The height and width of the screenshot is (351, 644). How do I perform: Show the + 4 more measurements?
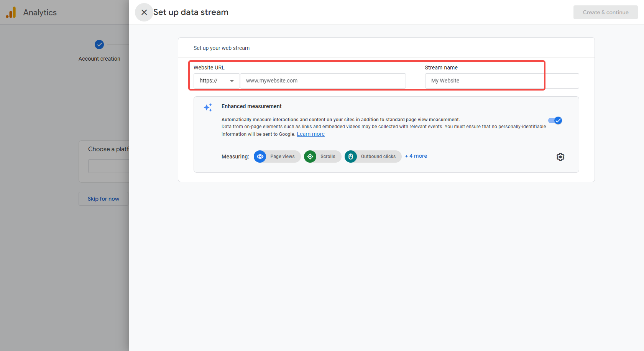coord(416,156)
